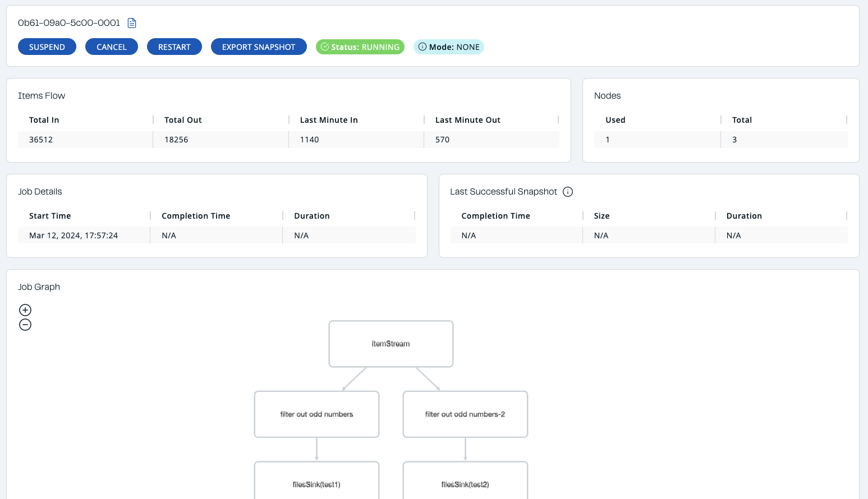This screenshot has width=868, height=499.
Task: Open the filesSink(test1) graph node
Action: [316, 481]
